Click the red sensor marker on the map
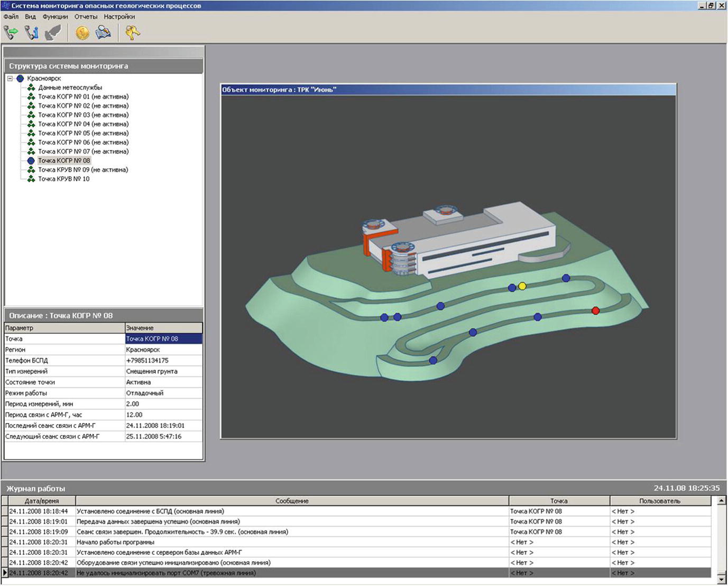The width and height of the screenshot is (728, 586). (595, 310)
